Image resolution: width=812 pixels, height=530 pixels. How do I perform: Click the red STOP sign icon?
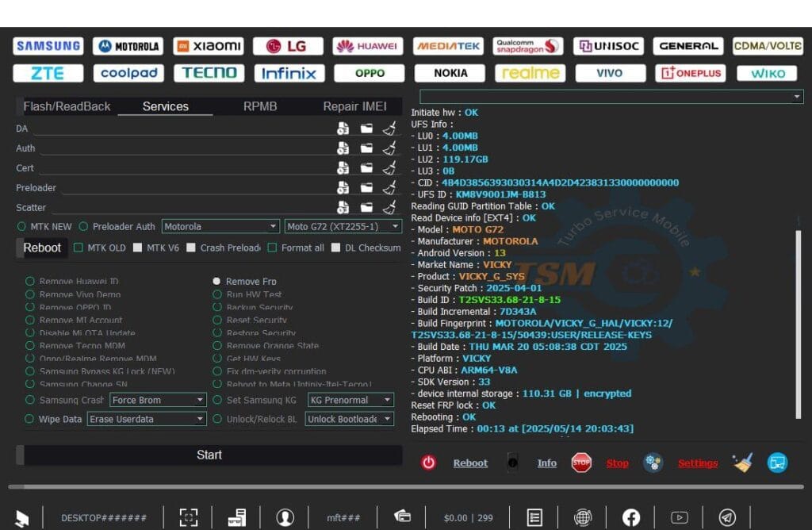(581, 463)
